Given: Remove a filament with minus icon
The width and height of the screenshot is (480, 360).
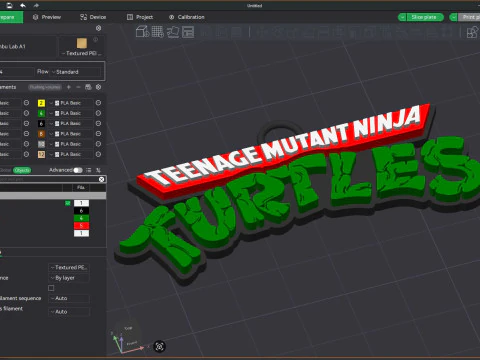Looking at the screenshot, I should pos(78,87).
